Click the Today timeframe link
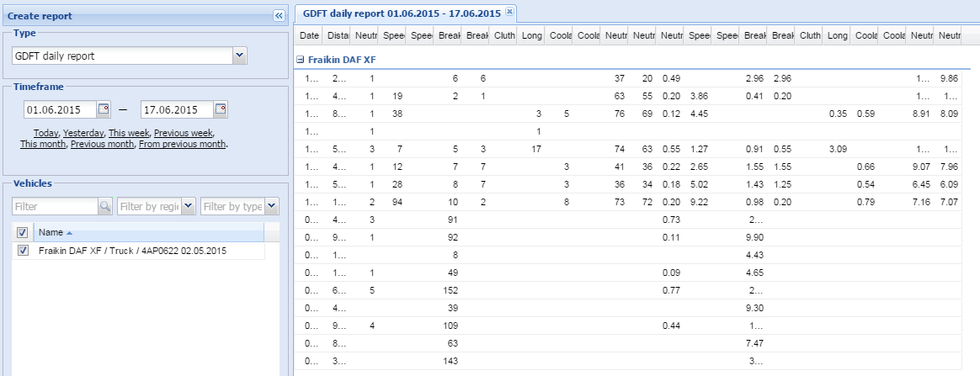The image size is (980, 376). tap(46, 133)
